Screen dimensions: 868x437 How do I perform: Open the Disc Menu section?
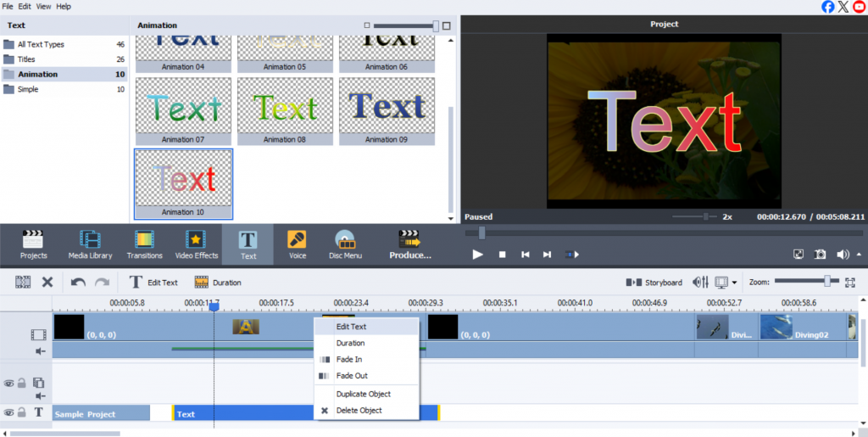344,244
